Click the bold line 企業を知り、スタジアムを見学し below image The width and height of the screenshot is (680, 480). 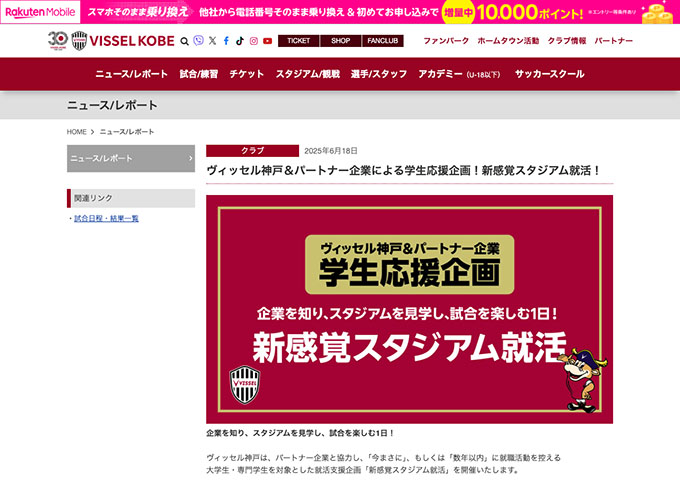[300, 433]
